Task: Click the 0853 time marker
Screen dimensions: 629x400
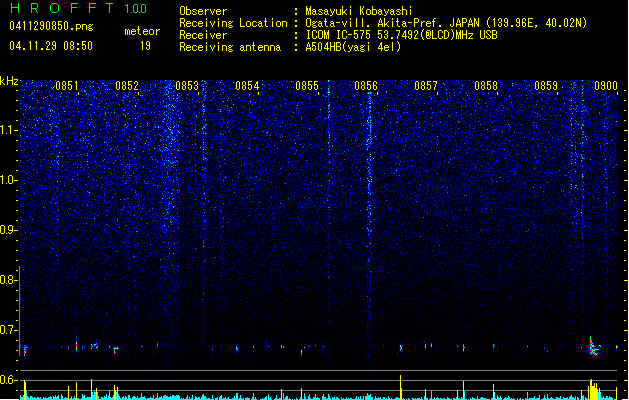Action: (187, 86)
